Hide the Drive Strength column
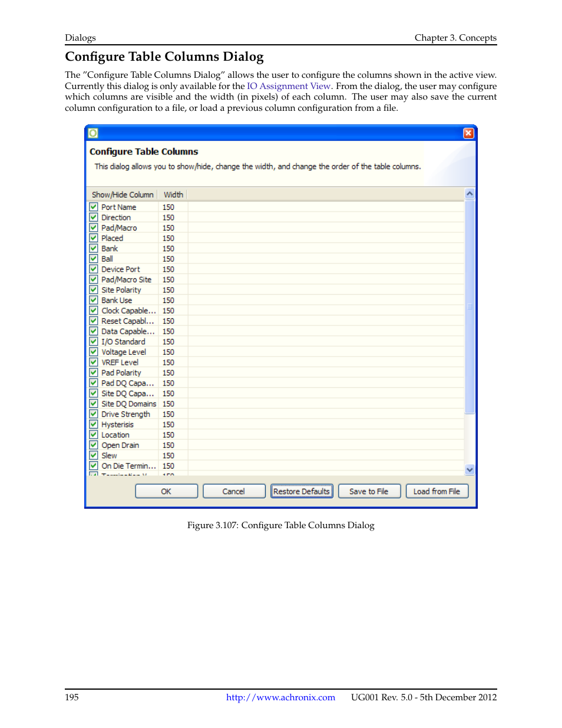 [x=93, y=414]
